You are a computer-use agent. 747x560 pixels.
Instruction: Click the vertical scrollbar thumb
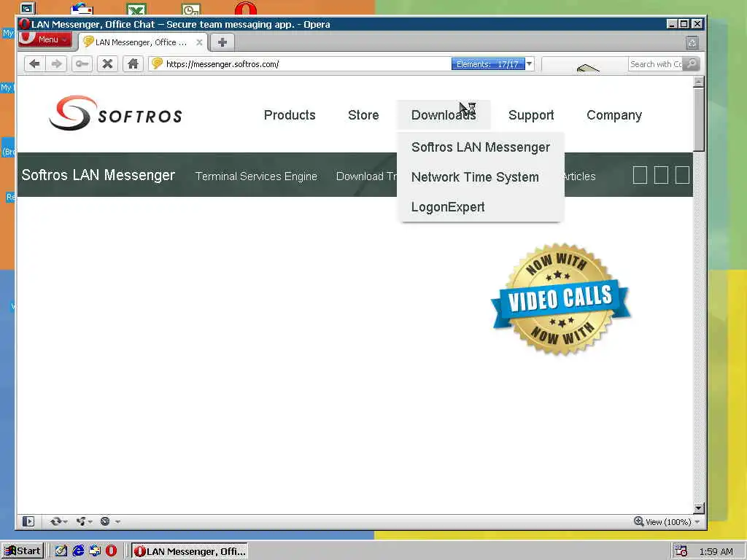point(698,119)
